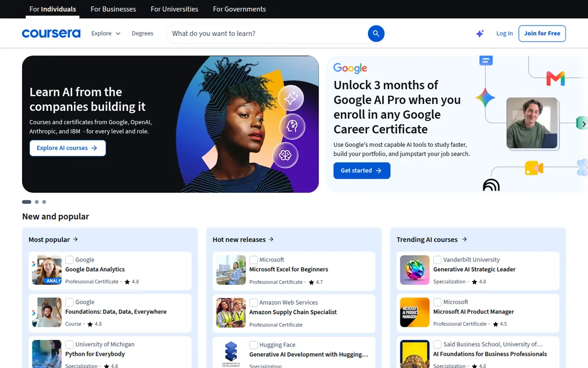Screen dimensions: 588x368
Task: Switch to For Individuals tab
Action: coord(52,9)
